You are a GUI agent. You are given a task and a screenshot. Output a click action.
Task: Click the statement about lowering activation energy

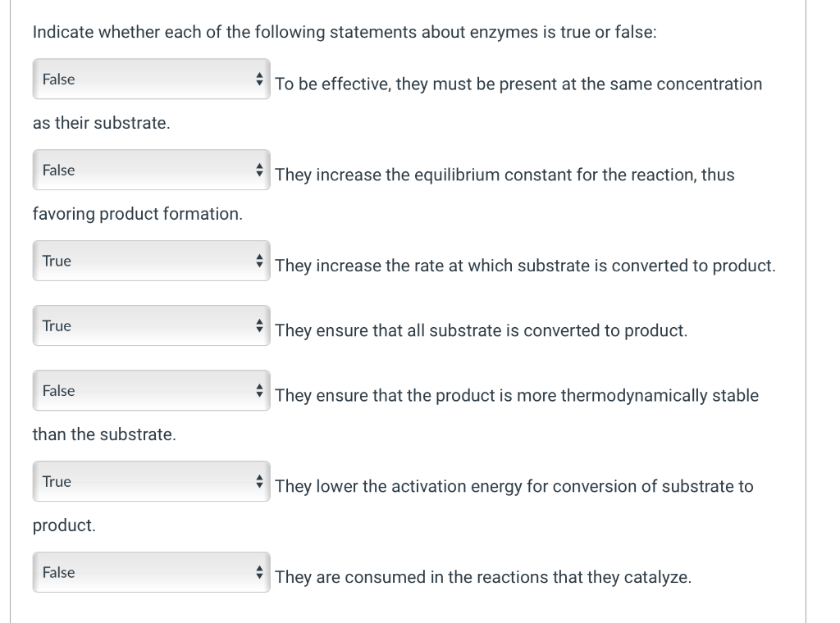(513, 485)
